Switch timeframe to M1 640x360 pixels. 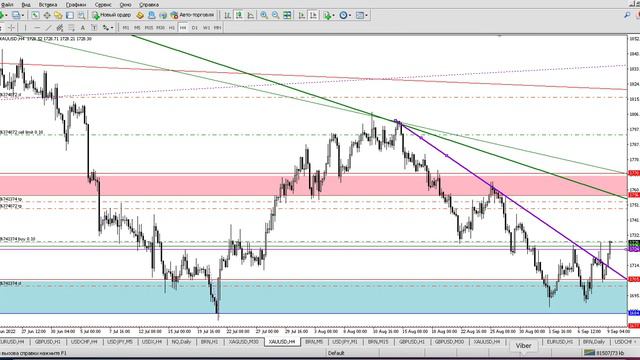pyautogui.click(x=126, y=28)
